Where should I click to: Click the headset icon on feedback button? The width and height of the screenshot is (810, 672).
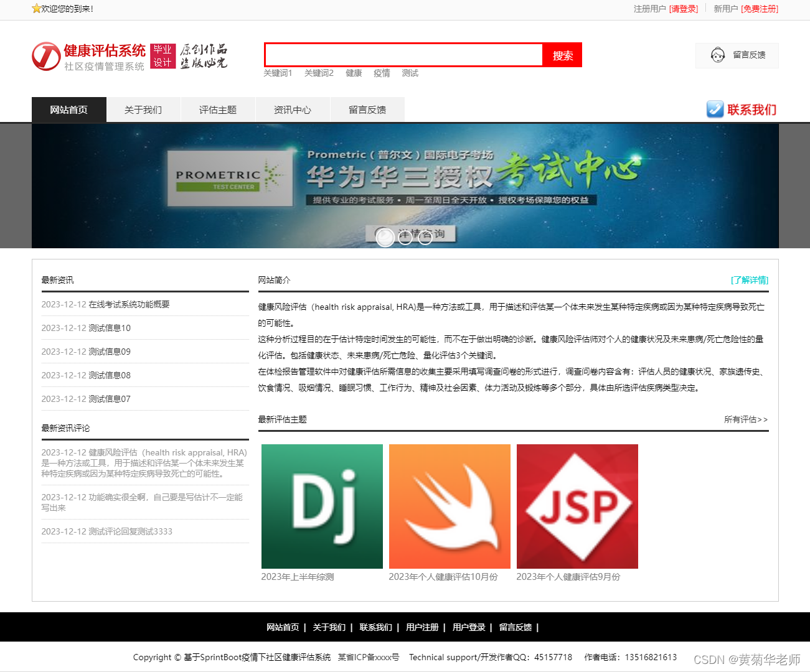click(x=718, y=55)
